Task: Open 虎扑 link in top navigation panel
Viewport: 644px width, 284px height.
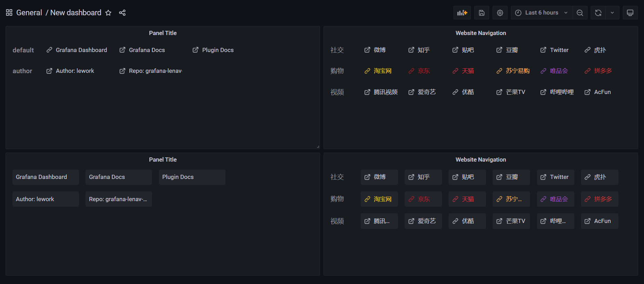Action: click(x=595, y=50)
